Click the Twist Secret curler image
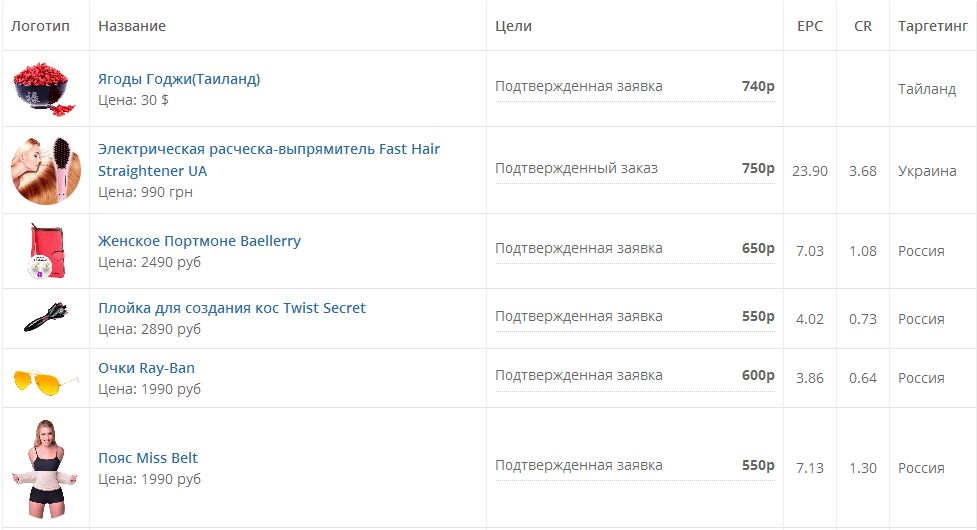 [46, 318]
